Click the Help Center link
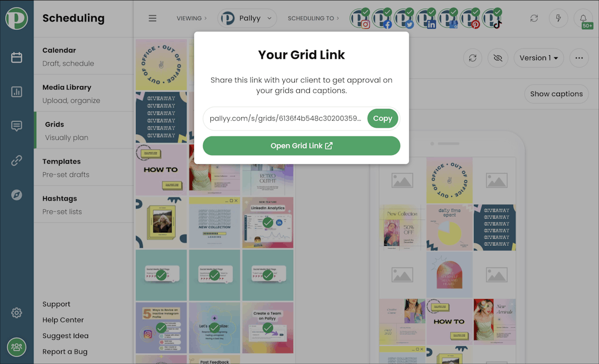This screenshot has height=364, width=599. click(x=63, y=320)
